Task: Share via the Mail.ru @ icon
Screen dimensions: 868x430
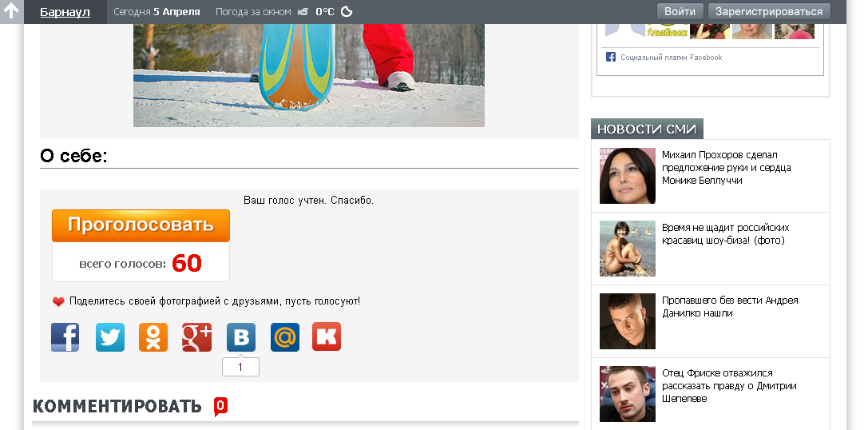Action: tap(284, 337)
